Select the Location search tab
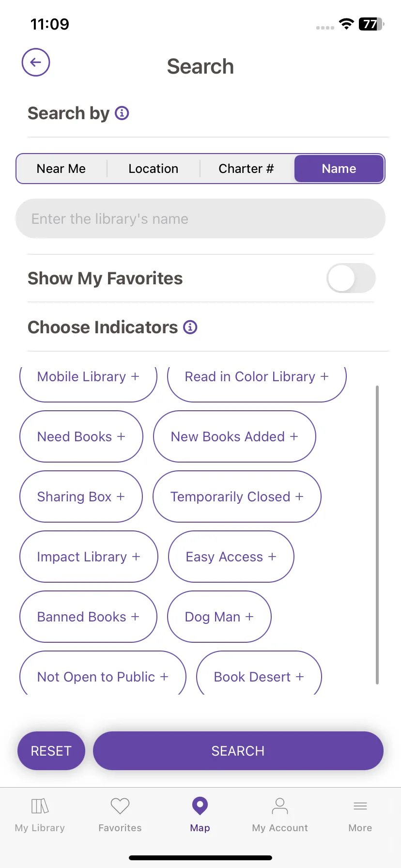The image size is (401, 868). (x=154, y=169)
